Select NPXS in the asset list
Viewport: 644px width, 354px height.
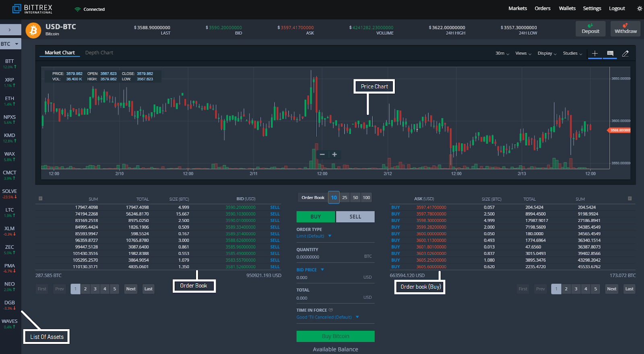pyautogui.click(x=10, y=119)
